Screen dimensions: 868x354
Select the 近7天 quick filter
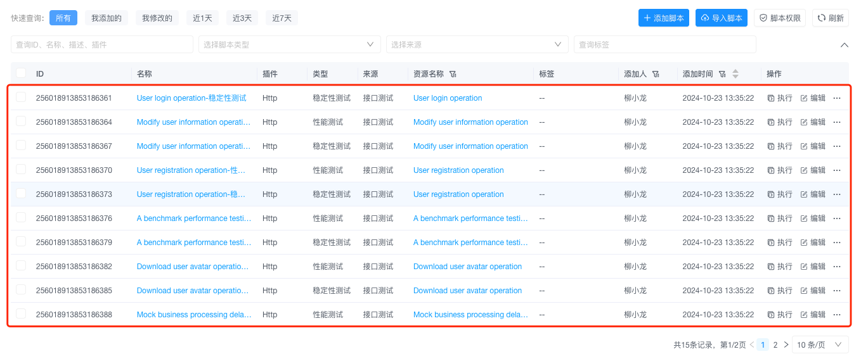tap(282, 18)
